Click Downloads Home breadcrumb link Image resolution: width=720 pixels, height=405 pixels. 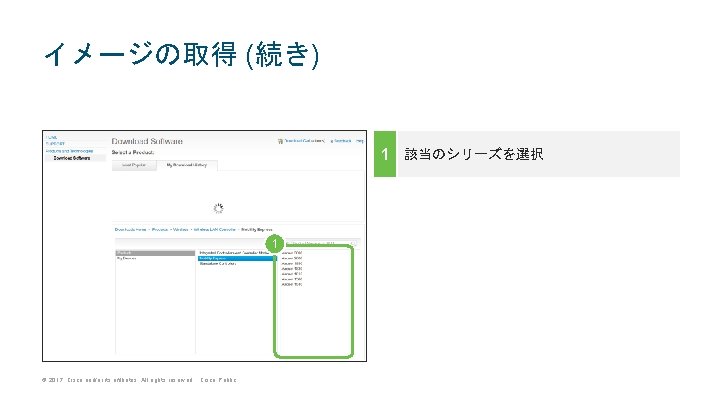130,230
